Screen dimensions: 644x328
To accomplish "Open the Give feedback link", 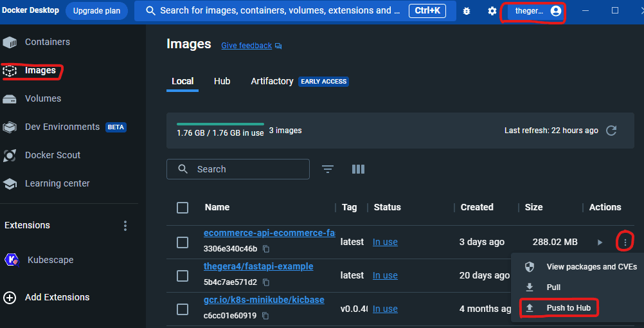I will 246,46.
